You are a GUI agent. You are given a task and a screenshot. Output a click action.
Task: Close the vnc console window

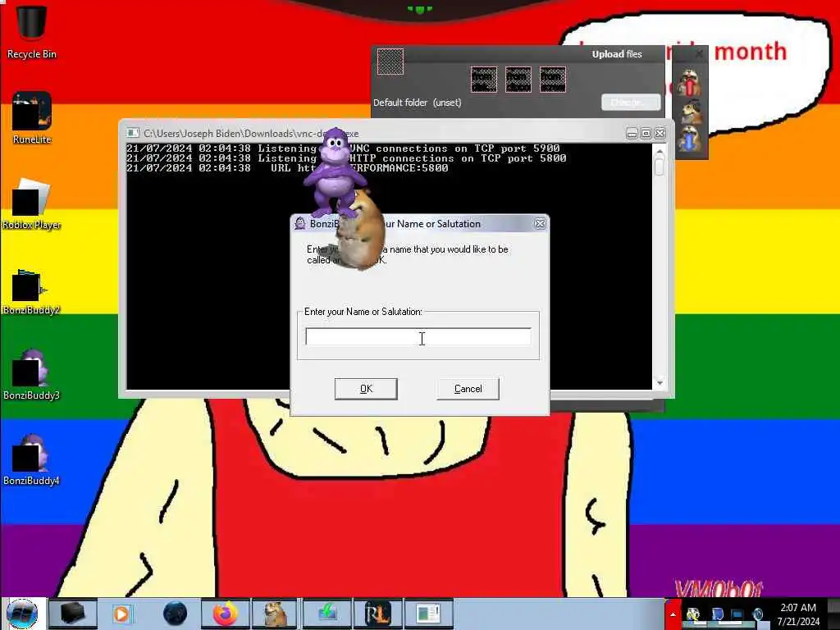click(x=660, y=134)
